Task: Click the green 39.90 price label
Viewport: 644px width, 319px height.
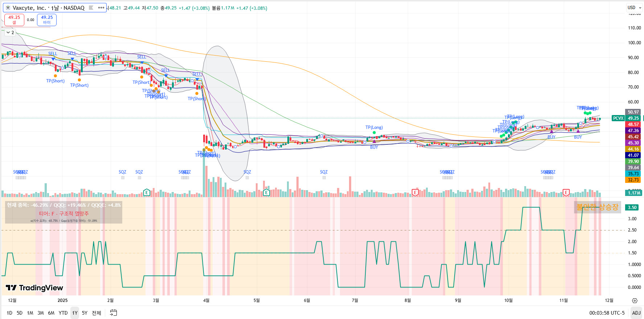Action: (633, 161)
